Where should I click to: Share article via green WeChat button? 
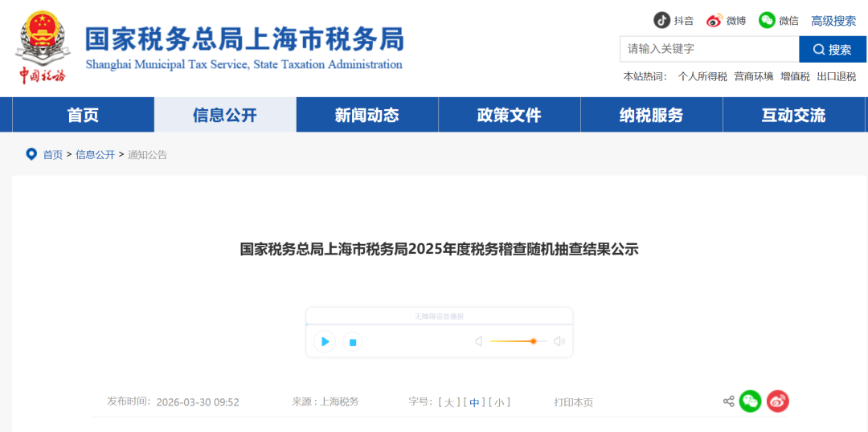point(750,401)
